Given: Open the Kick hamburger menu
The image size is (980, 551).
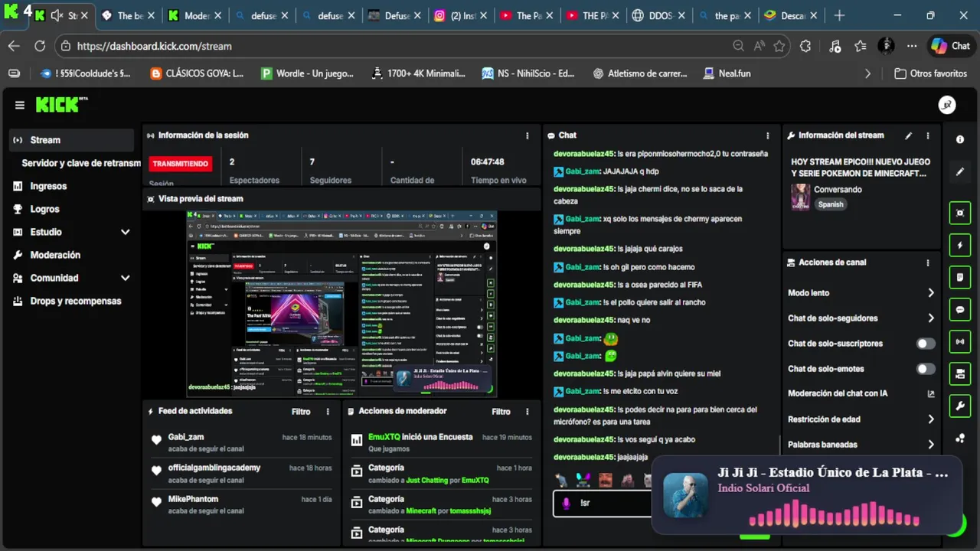Looking at the screenshot, I should click(20, 105).
